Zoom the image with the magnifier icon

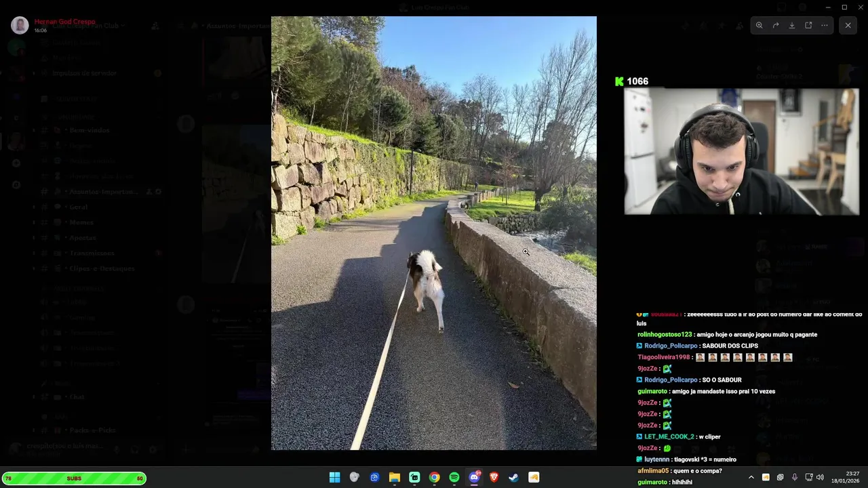759,25
